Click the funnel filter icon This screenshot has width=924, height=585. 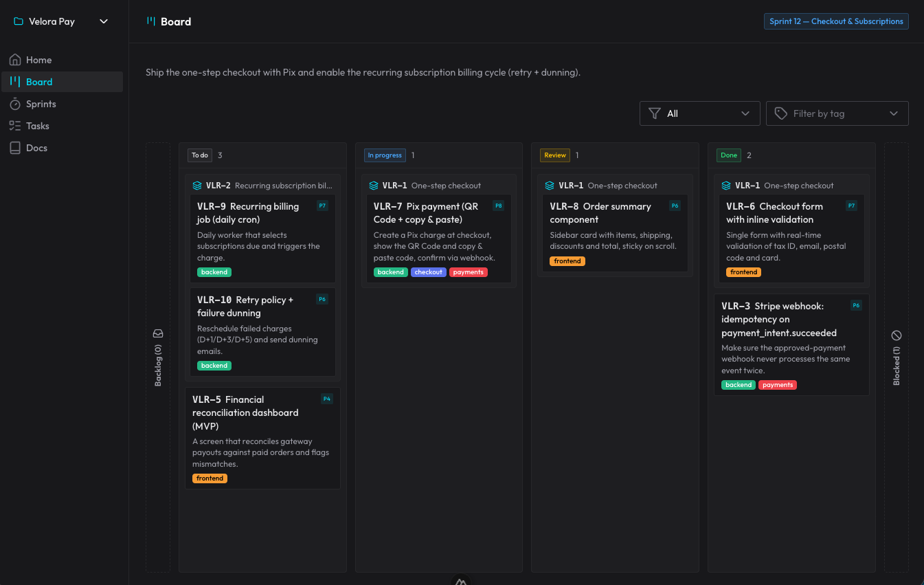655,113
